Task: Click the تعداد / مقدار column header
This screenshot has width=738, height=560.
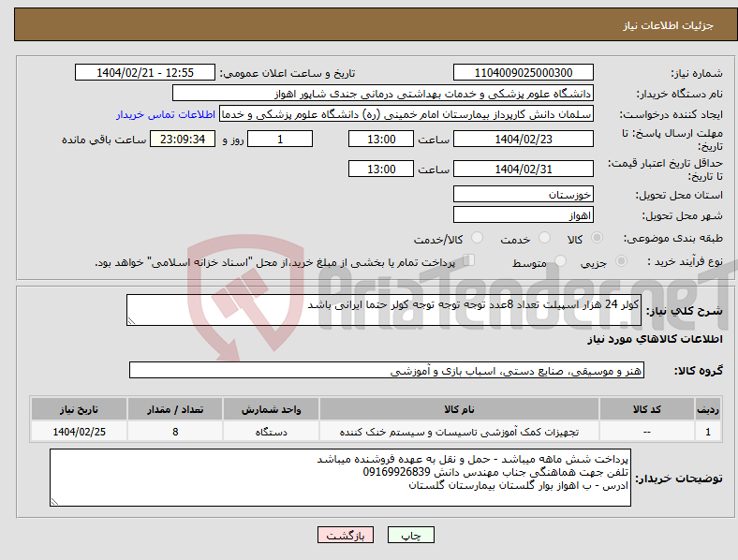Action: (175, 409)
